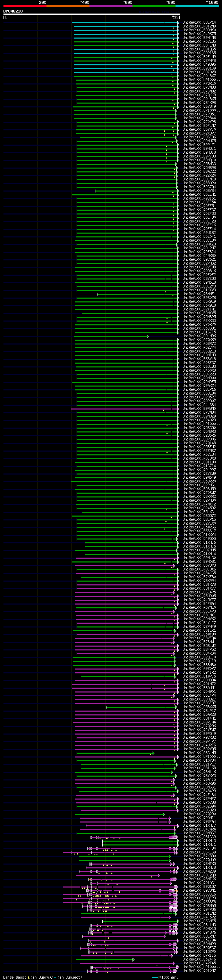Select the UniRef100_C4J3B4 label

(x=199, y=405)
